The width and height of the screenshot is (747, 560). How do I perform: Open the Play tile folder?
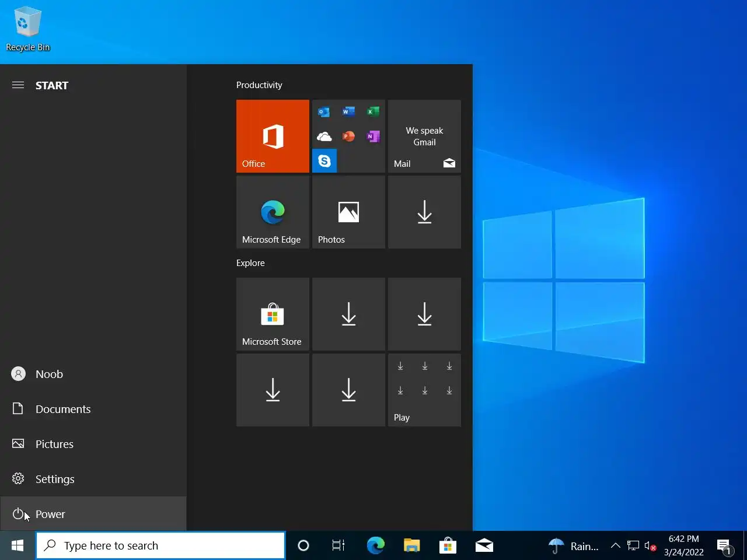tap(424, 390)
